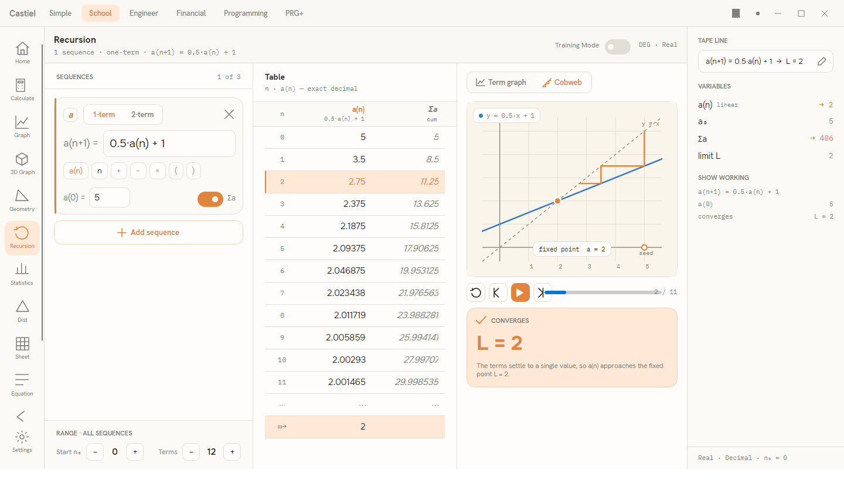Increase the Start n₀ value

pyautogui.click(x=135, y=452)
